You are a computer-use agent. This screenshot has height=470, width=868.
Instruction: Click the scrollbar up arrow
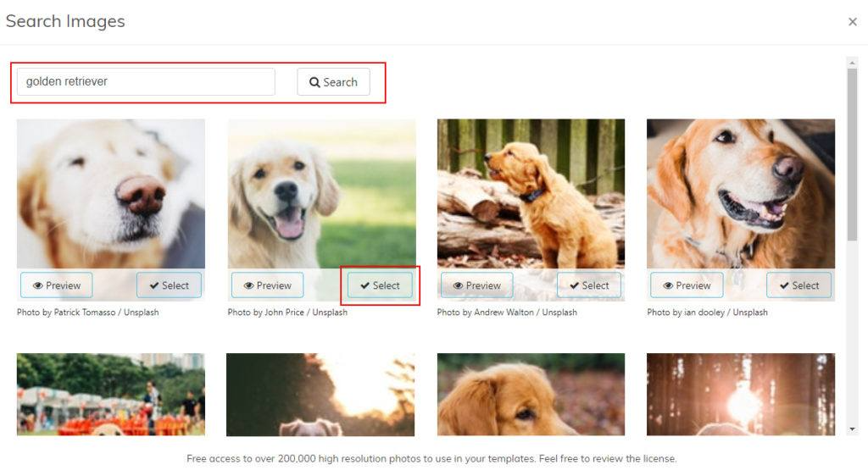point(852,62)
